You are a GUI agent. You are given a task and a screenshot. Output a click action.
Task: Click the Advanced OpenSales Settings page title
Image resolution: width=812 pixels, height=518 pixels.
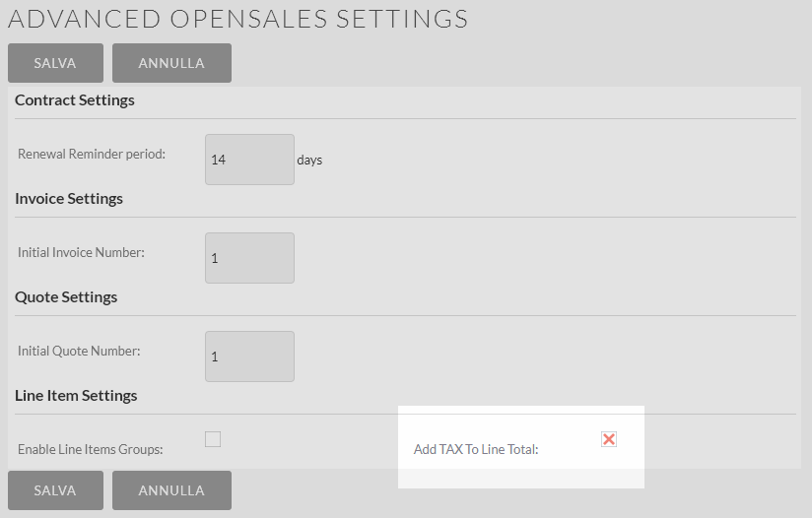point(237,19)
